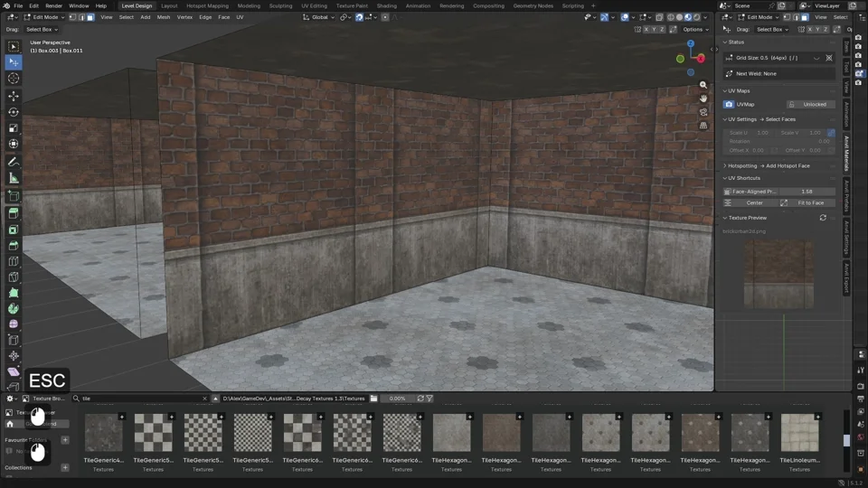Screen dimensions: 868x488
Task: Click the viewport pan hand icon
Action: pyautogui.click(x=703, y=98)
